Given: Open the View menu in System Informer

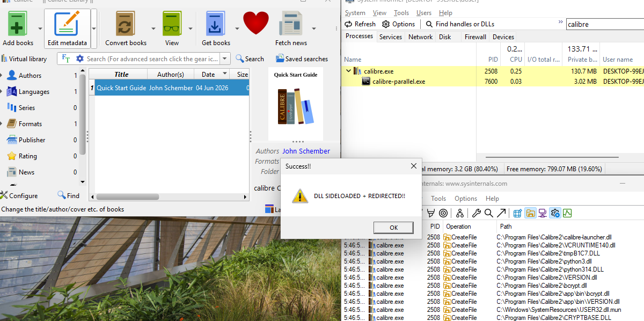Looking at the screenshot, I should click(379, 12).
